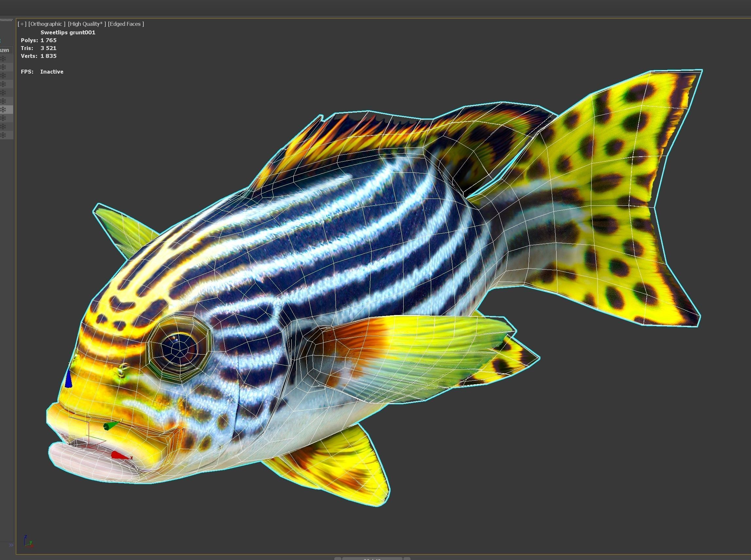Viewport: 751px width, 560px height.
Task: Click the world axis tripod in the viewport corner
Action: coord(28,541)
